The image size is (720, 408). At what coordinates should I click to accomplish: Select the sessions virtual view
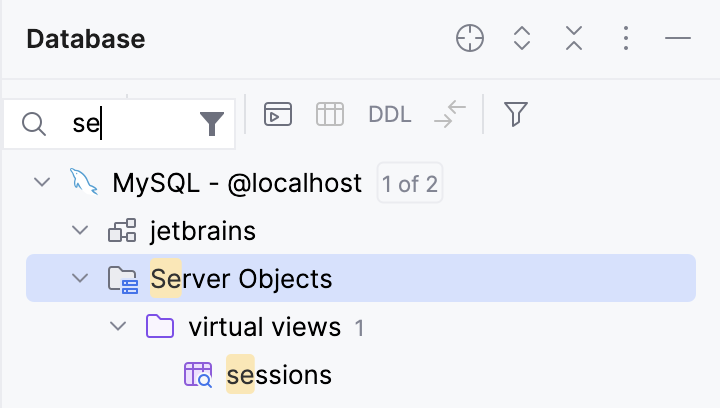click(278, 375)
